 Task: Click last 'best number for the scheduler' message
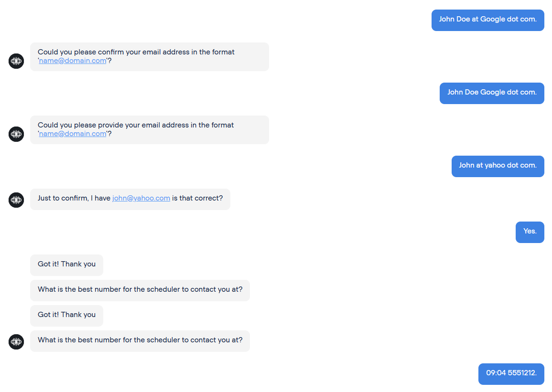tap(140, 341)
